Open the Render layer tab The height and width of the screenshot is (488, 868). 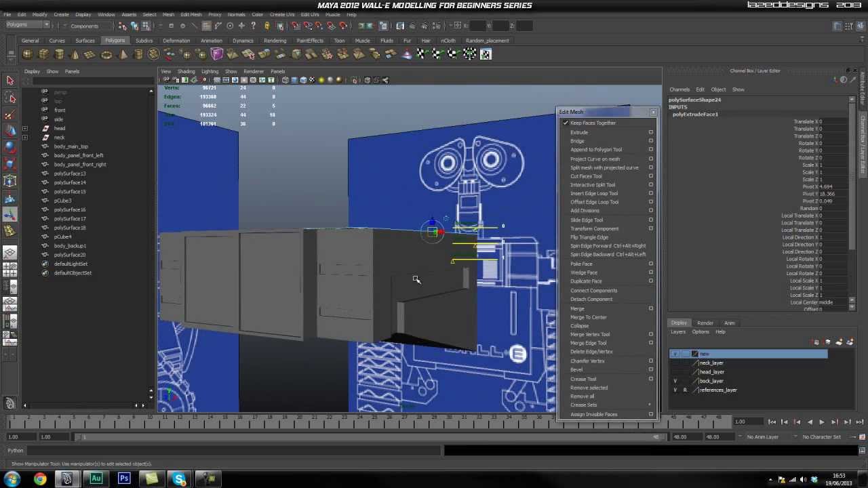(x=705, y=323)
